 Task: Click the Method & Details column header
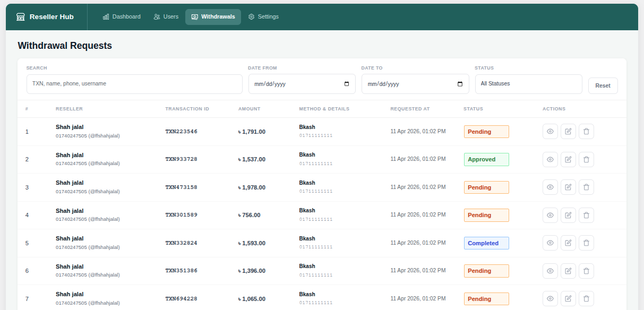click(324, 109)
